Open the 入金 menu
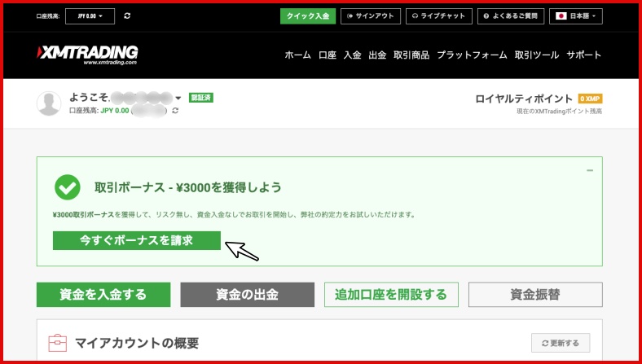 click(352, 55)
